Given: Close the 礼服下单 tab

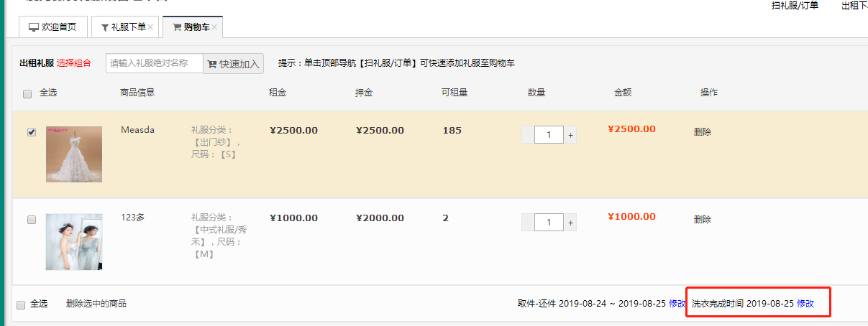Looking at the screenshot, I should pyautogui.click(x=150, y=27).
